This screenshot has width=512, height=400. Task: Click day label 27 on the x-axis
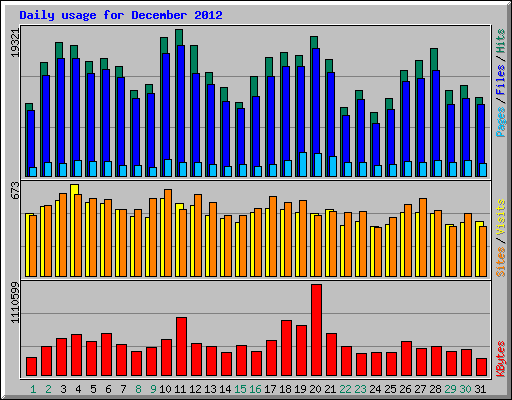coord(420,389)
